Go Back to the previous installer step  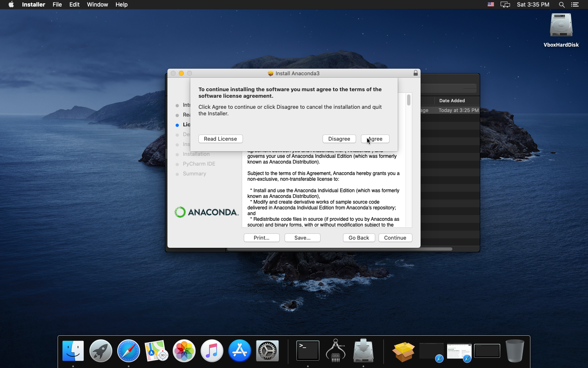(x=359, y=238)
